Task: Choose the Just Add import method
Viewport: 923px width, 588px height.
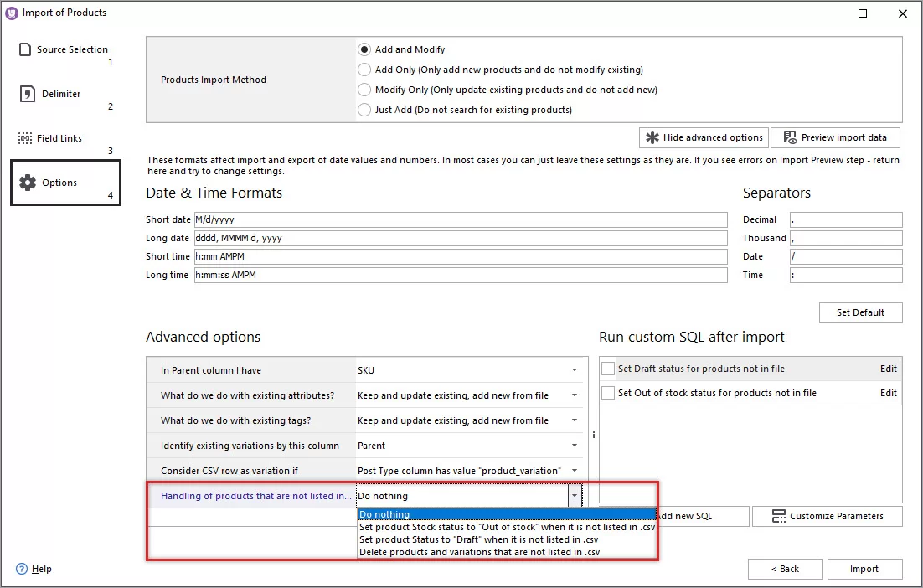Action: [x=364, y=110]
